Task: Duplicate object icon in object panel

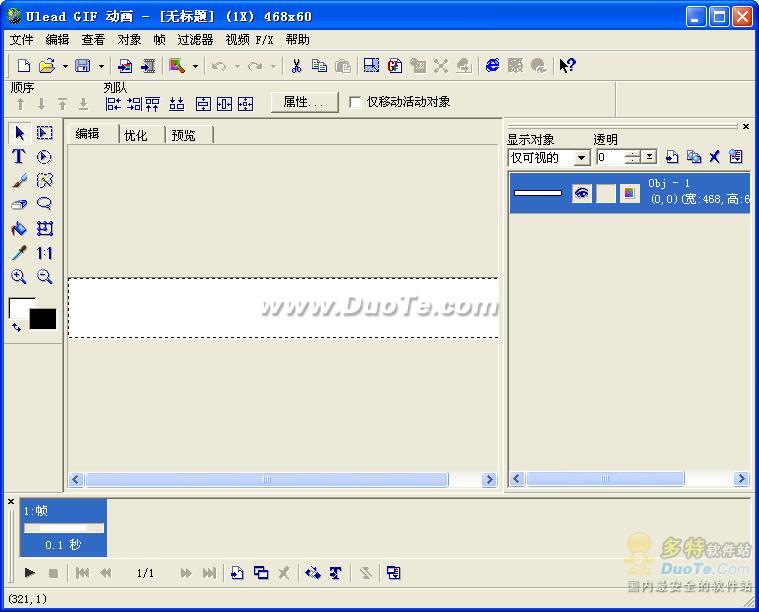Action: tap(694, 156)
